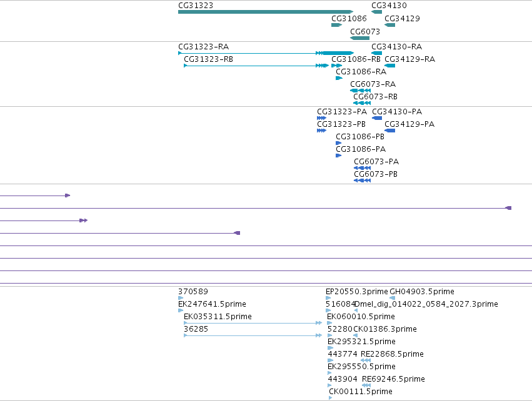This screenshot has width=532, height=401.
Task: Click EP20550.3prime EST label
Action: (x=356, y=292)
